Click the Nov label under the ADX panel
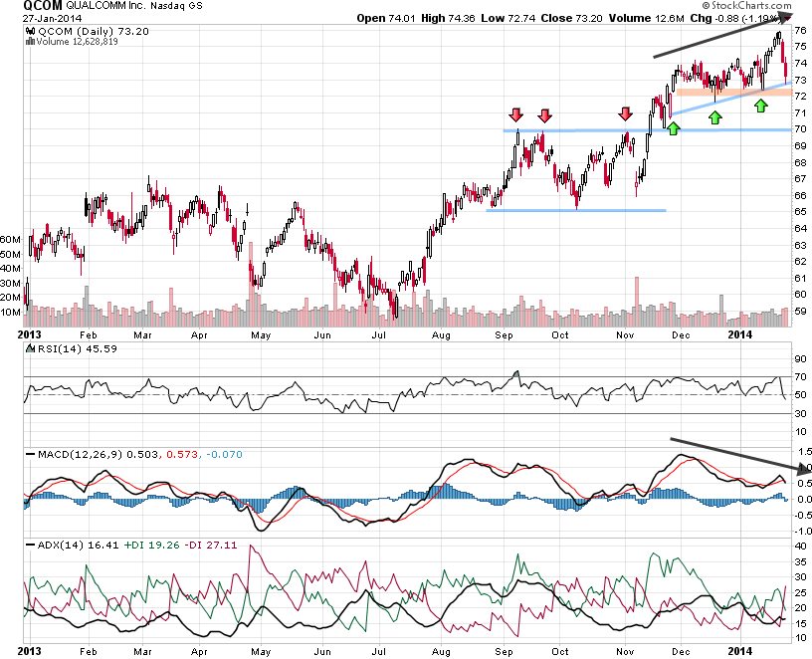812x659 pixels. coord(625,652)
